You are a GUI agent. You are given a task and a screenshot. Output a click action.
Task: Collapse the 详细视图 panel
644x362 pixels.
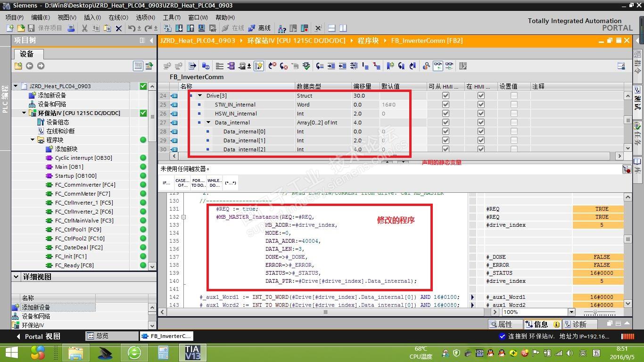[17, 277]
